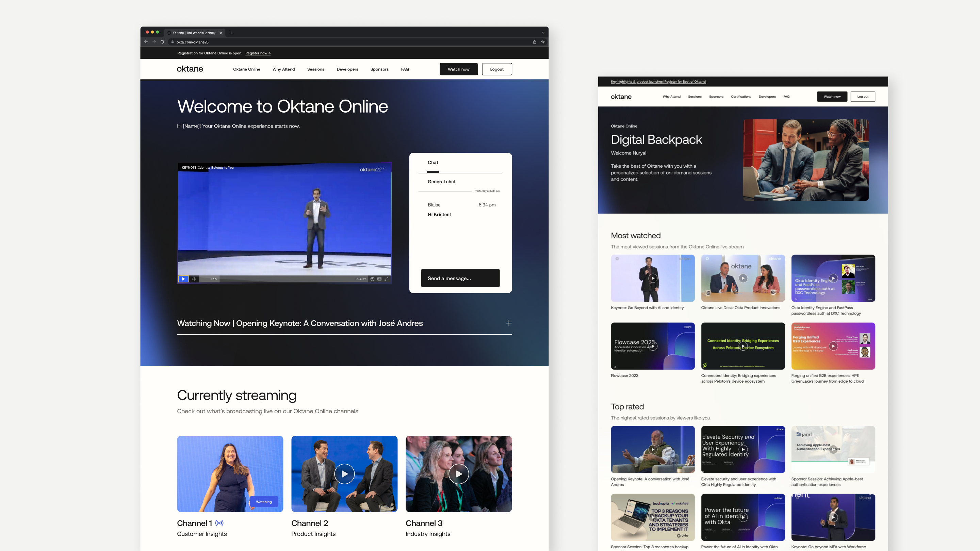980x551 pixels.
Task: Play Keynote: Go Beyond with AI video
Action: click(x=653, y=278)
